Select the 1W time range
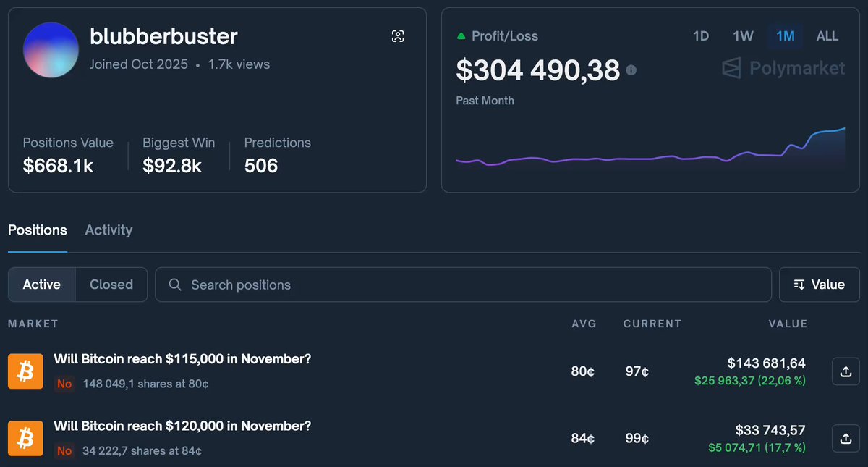The image size is (868, 467). pyautogui.click(x=743, y=35)
